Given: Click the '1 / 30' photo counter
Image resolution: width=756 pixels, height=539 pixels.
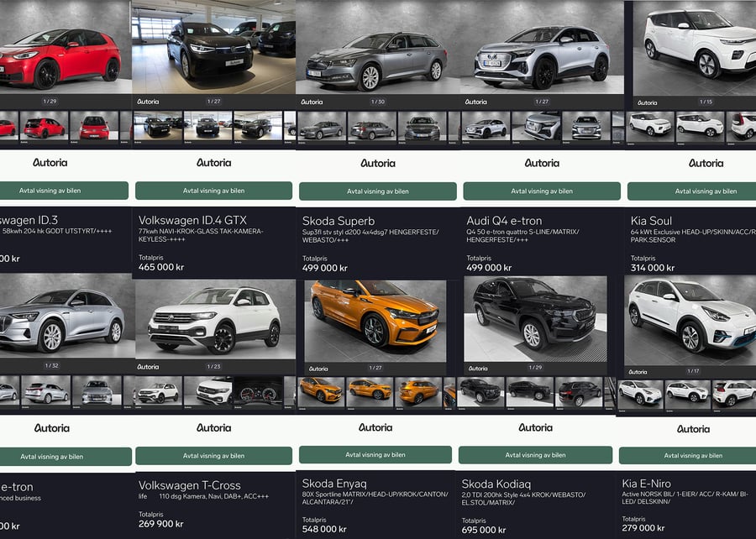Looking at the screenshot, I should pos(377,102).
